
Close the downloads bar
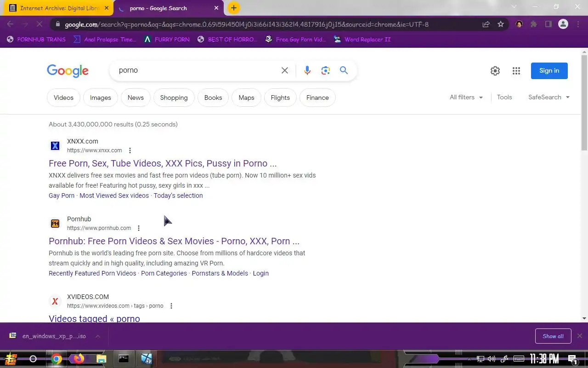(580, 336)
